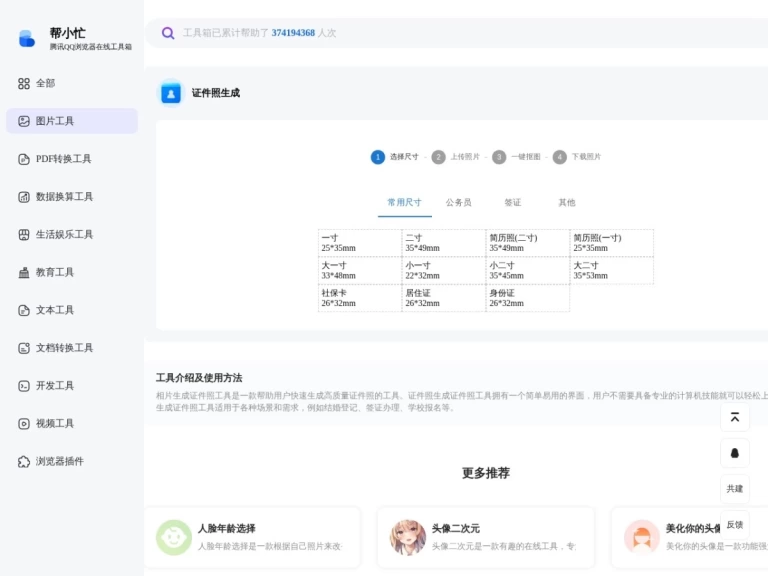This screenshot has width=768, height=576.
Task: Click the PDF转换工具 sidebar icon
Action: pos(24,159)
